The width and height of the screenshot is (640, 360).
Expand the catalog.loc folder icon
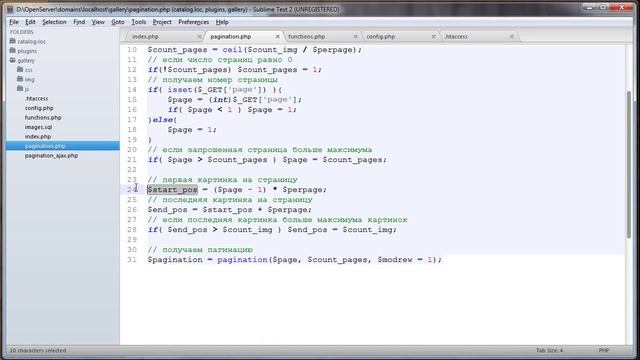coord(13,41)
